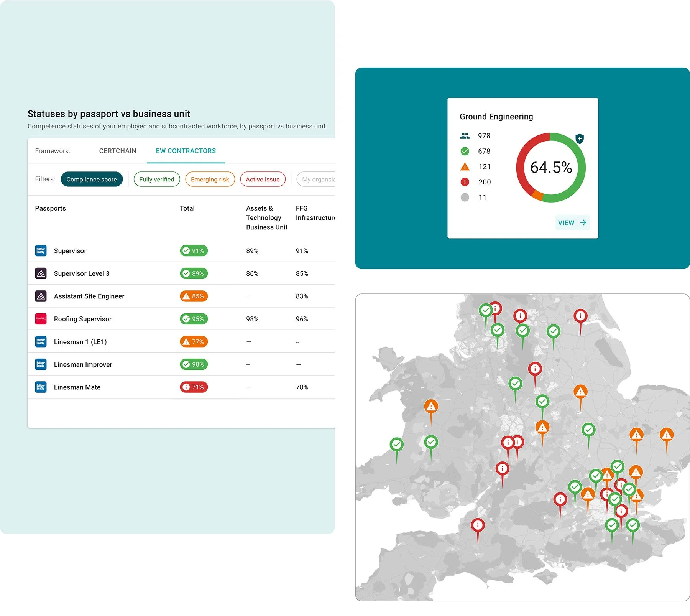Click the Balfour Beatty logo beside Supervisor

[x=40, y=250]
